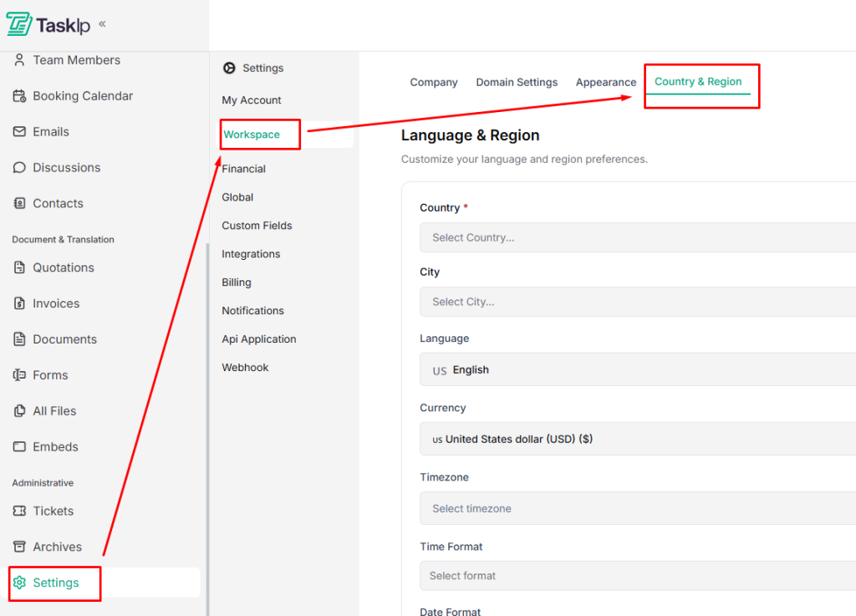Expand the Currency dropdown showing USD
Image resolution: width=856 pixels, height=616 pixels.
coord(637,439)
